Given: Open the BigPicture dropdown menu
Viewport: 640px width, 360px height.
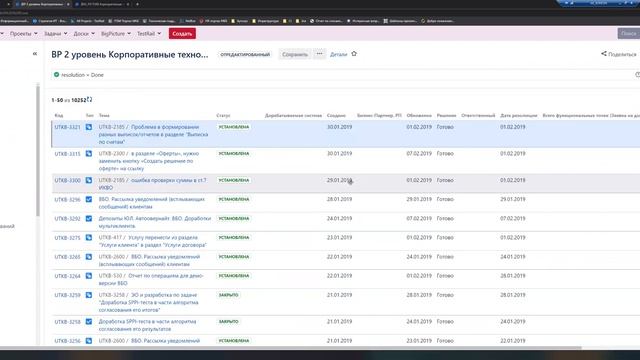Looking at the screenshot, I should [x=116, y=33].
